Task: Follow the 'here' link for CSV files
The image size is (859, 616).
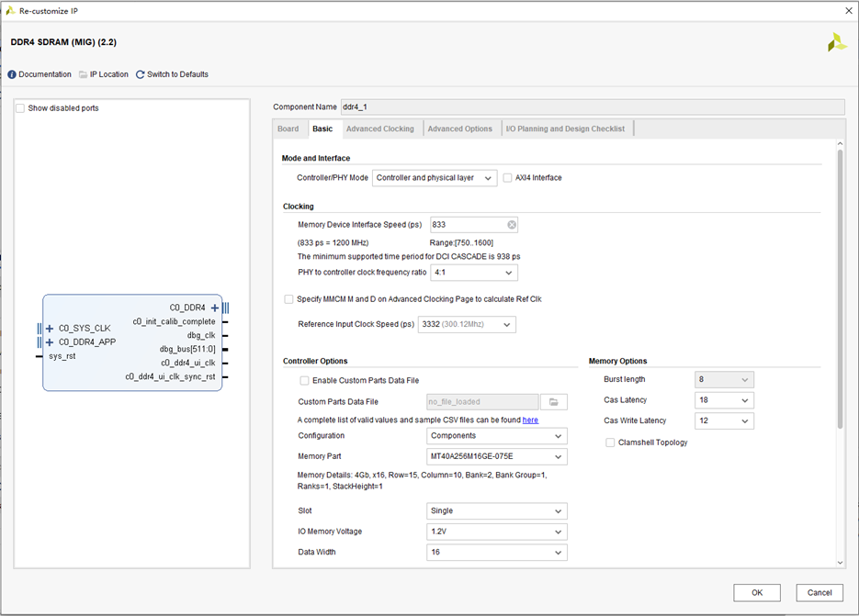Action: click(530, 420)
